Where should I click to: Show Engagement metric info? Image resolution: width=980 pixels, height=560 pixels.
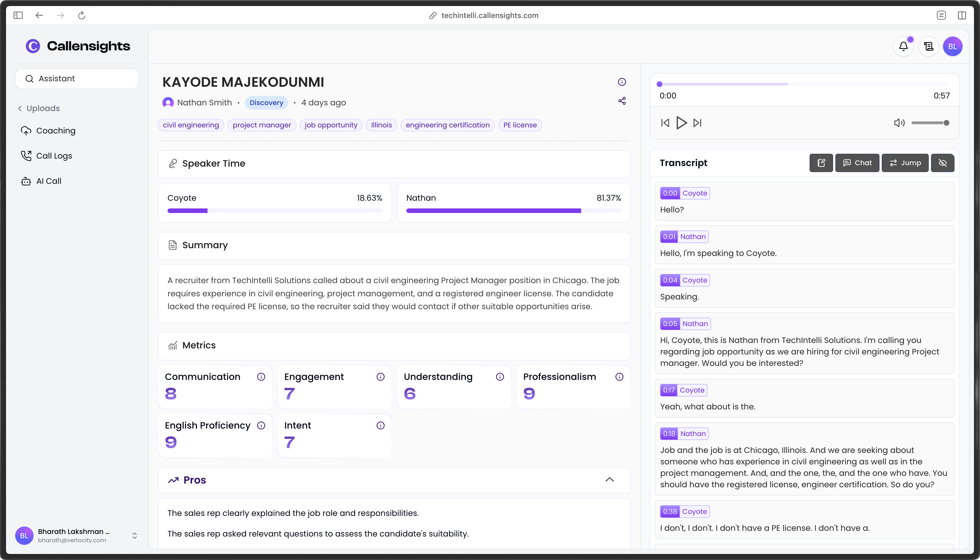[380, 376]
